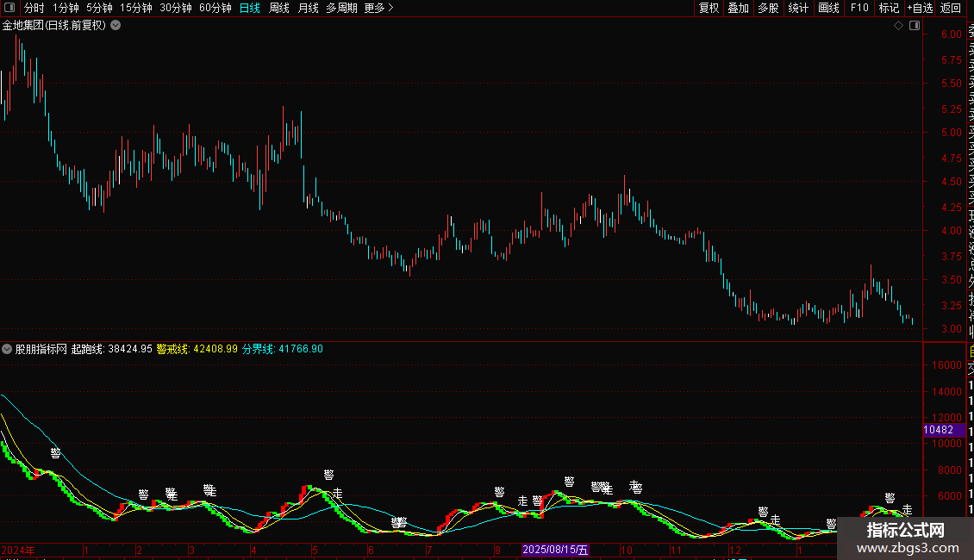974x560 pixels.
Task: Click the 3.00 price axis label
Action: pos(951,329)
